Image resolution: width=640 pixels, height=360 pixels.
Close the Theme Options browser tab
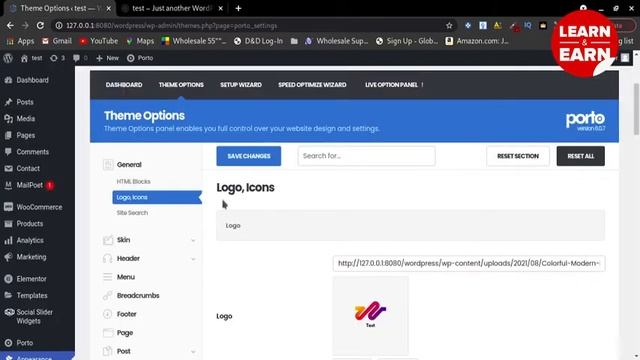click(x=109, y=8)
